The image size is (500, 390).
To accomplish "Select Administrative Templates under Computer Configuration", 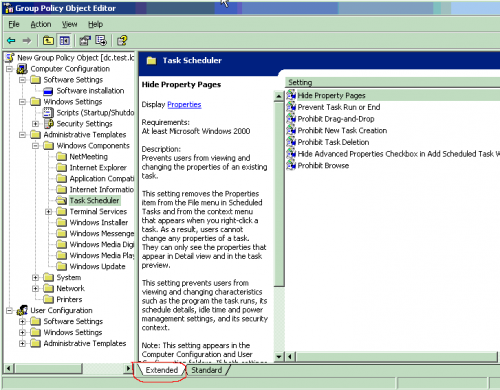I will [x=85, y=135].
